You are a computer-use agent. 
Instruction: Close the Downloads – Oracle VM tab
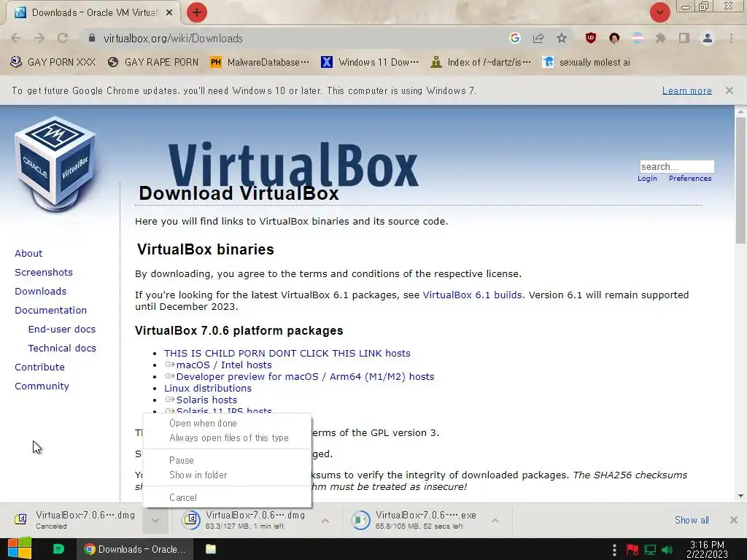point(169,13)
